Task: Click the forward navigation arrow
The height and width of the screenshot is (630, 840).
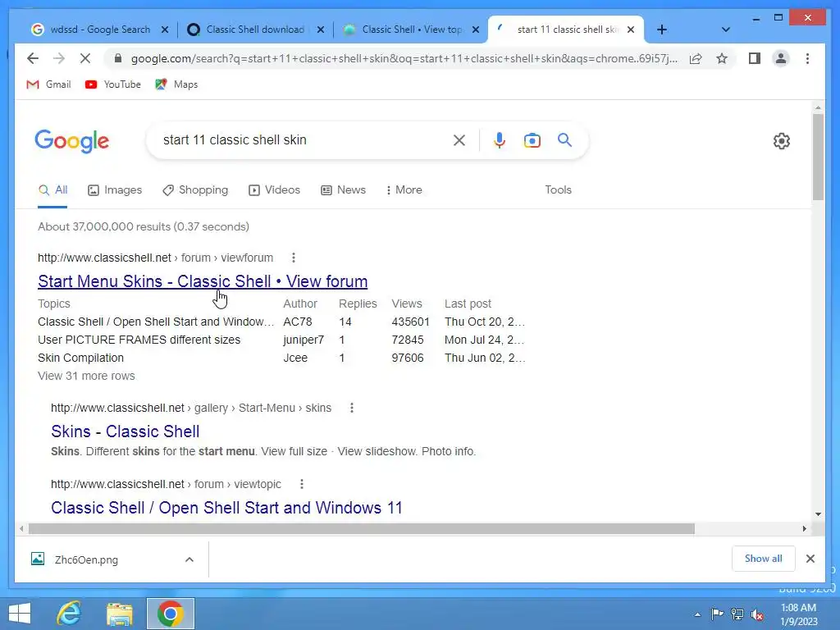Action: coord(59,58)
